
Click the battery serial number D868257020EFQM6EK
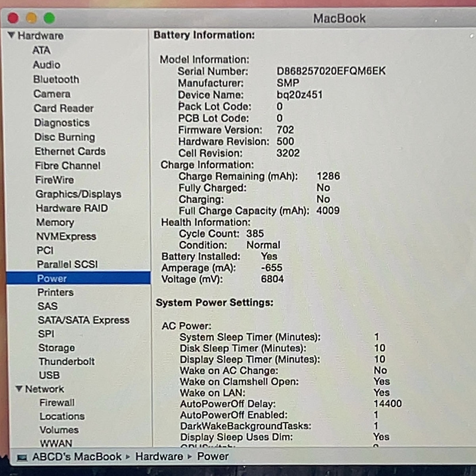[331, 71]
